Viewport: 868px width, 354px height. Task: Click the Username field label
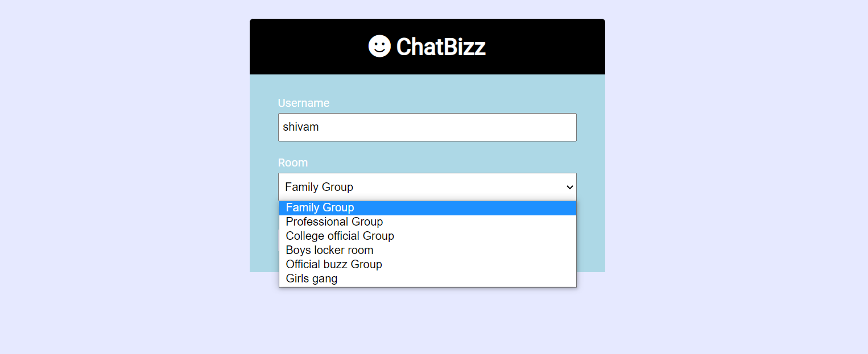304,103
